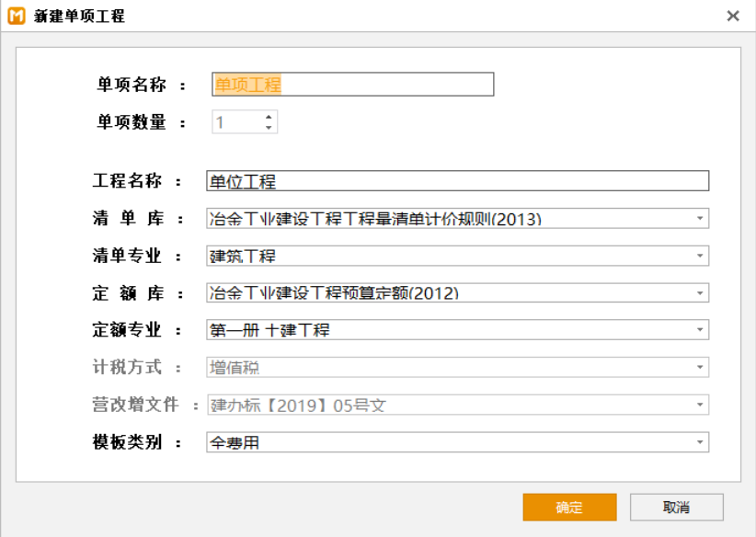This screenshot has height=537, width=756.
Task: Decrease 单项数量 with the down arrow
Action: coord(269,128)
